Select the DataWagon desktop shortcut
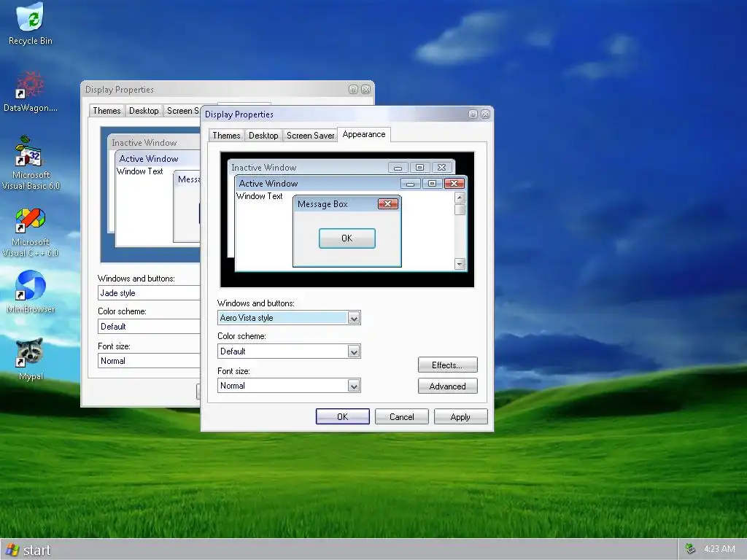Screen dimensions: 747x560 tap(30, 92)
